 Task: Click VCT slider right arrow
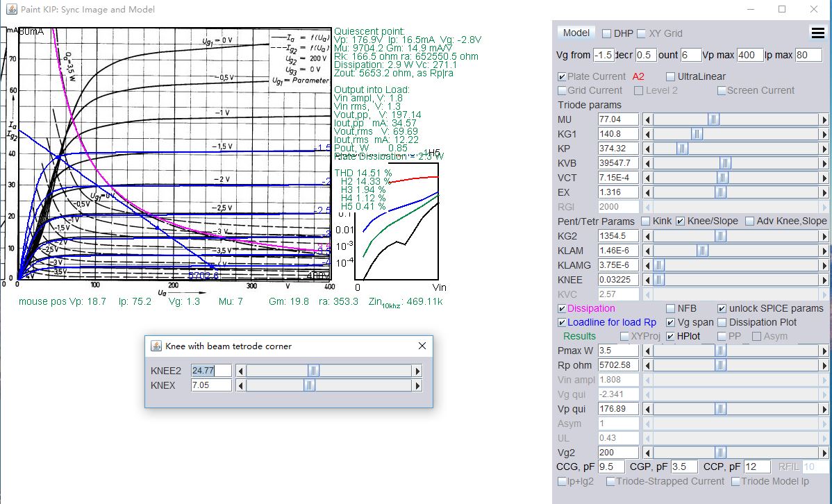pyautogui.click(x=824, y=178)
